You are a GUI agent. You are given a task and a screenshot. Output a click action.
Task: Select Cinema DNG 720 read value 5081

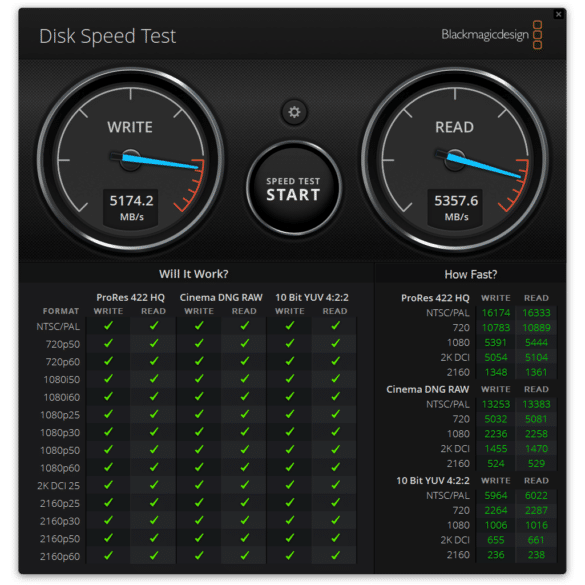[x=536, y=419]
